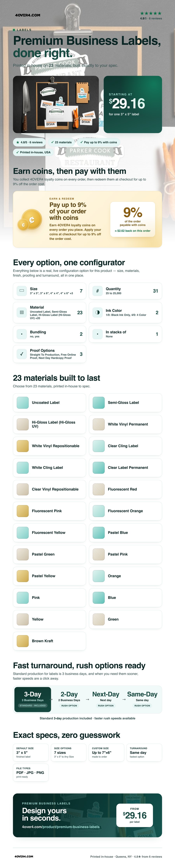Click the Bundling dot icon
This screenshot has height=868, width=175.
[x=22, y=334]
